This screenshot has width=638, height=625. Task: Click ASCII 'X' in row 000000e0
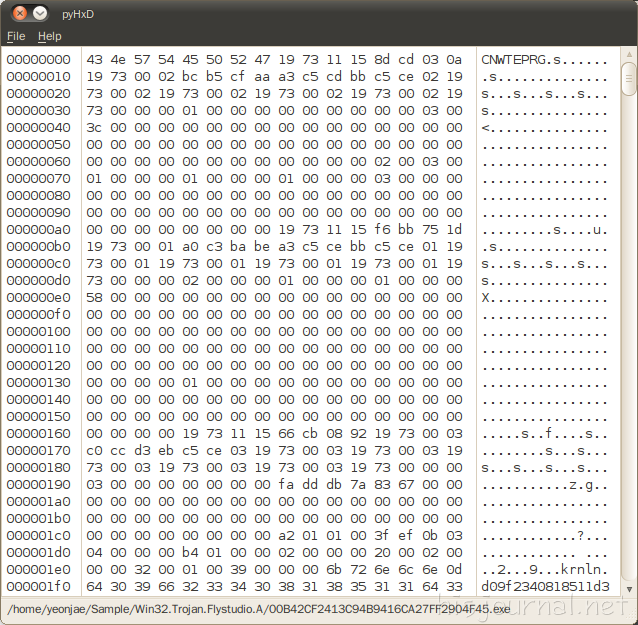(x=485, y=297)
